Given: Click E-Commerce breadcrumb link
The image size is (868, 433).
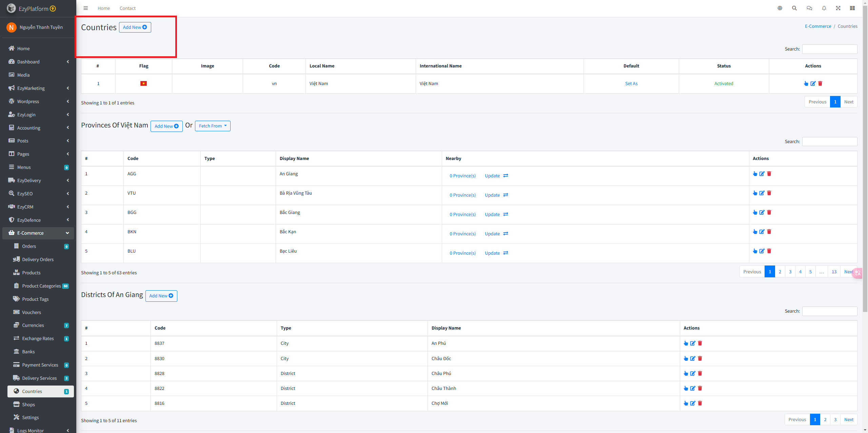Looking at the screenshot, I should (x=818, y=26).
